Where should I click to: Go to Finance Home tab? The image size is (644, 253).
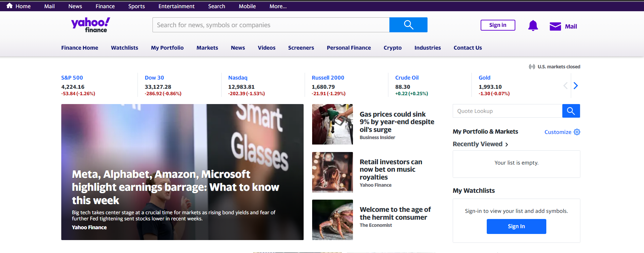[x=80, y=48]
